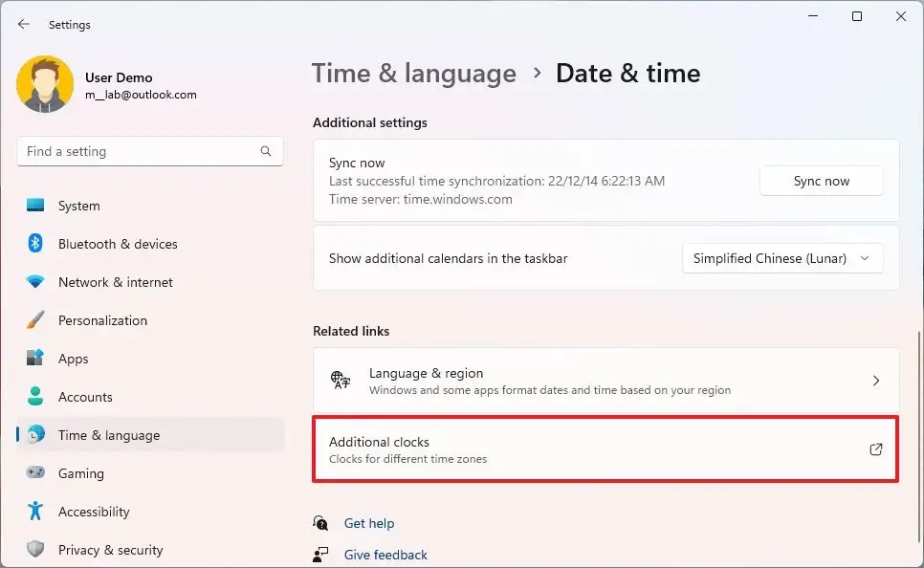This screenshot has width=924, height=568.
Task: Click Show additional calendars in the taskbar label
Action: 449,258
